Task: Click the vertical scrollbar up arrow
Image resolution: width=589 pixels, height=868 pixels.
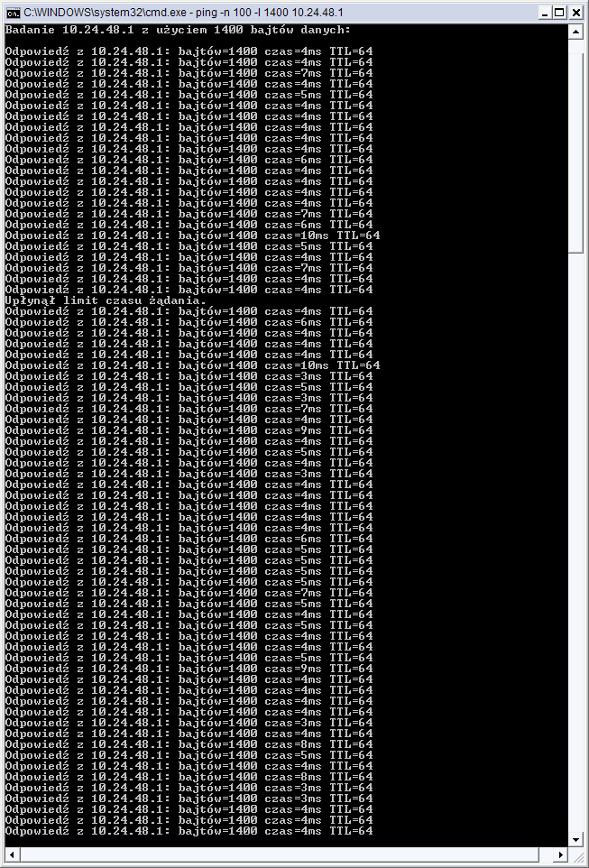Action: 575,32
